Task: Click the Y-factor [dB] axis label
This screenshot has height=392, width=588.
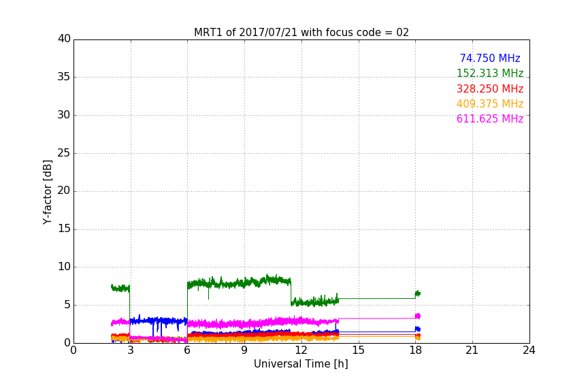Action: tap(47, 192)
